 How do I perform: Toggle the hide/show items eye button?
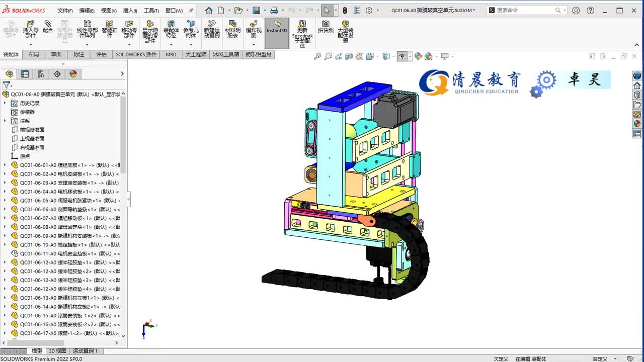click(402, 56)
